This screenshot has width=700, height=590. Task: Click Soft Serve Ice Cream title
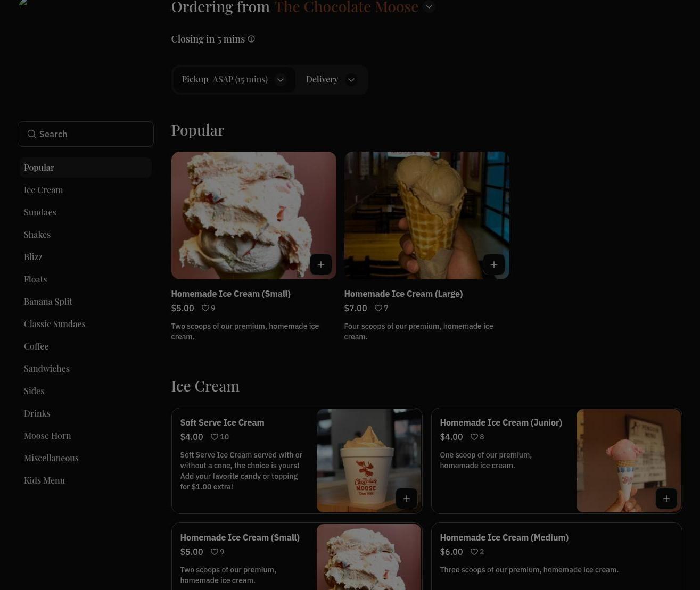[222, 422]
